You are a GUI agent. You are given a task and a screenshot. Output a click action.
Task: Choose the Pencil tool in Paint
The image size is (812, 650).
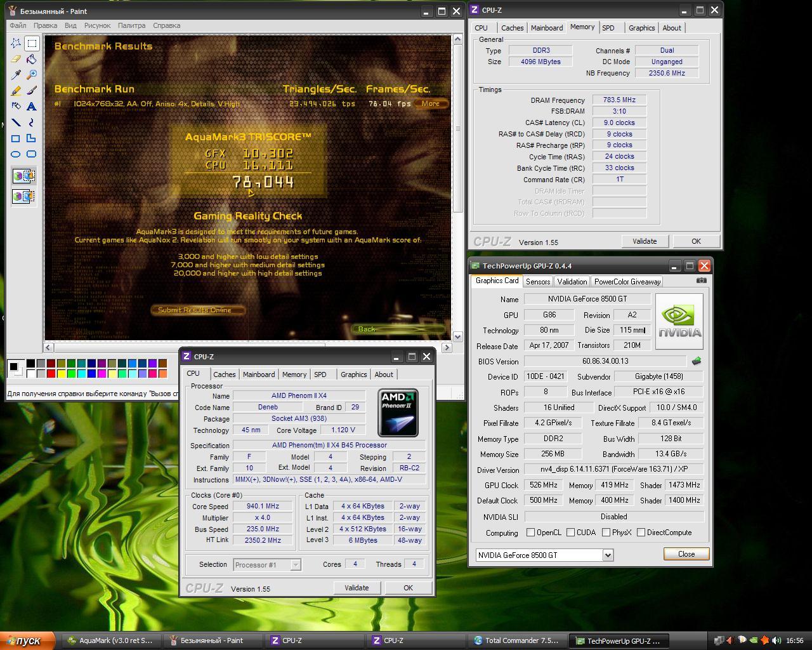pyautogui.click(x=16, y=91)
